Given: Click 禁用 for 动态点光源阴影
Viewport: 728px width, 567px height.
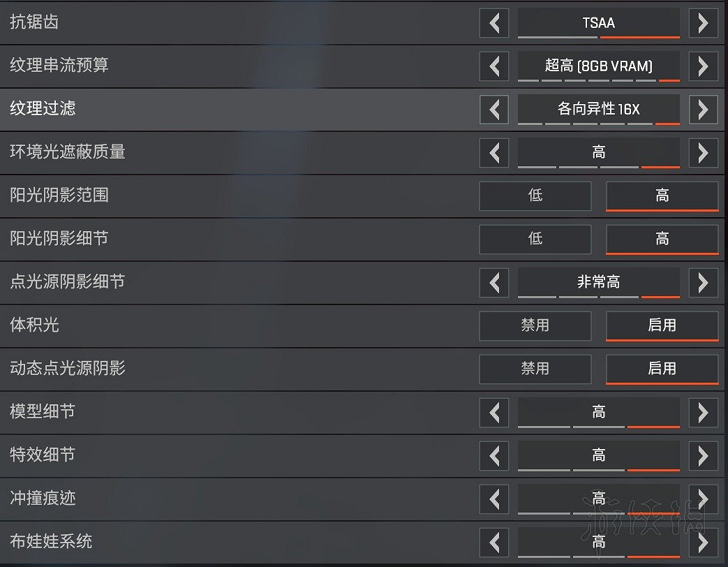Looking at the screenshot, I should 535,369.
